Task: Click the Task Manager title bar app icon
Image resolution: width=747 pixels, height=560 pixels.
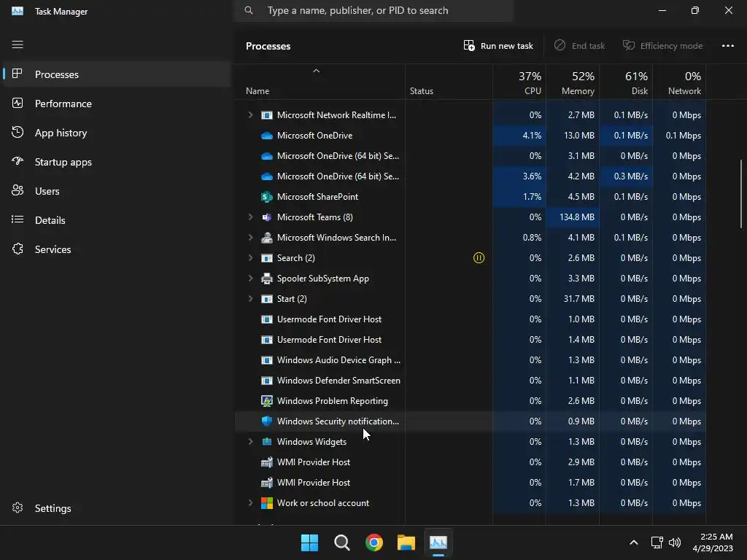Action: [18, 11]
